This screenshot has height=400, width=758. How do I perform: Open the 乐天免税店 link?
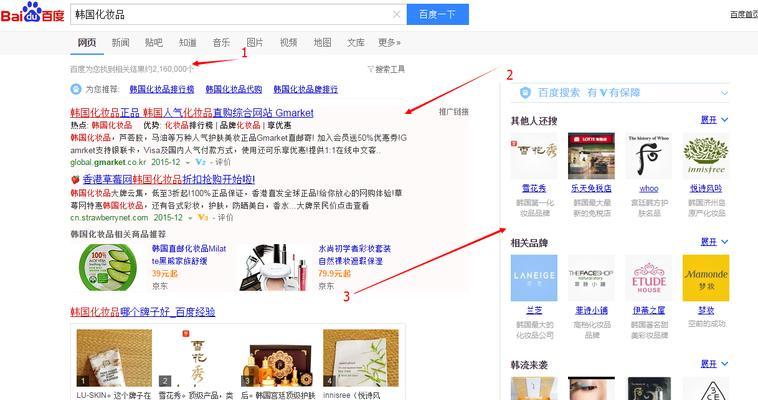click(591, 188)
